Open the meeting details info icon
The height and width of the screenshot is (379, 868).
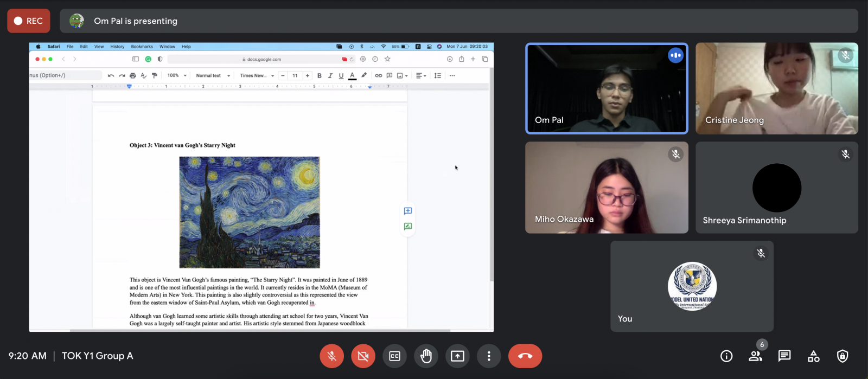(726, 356)
